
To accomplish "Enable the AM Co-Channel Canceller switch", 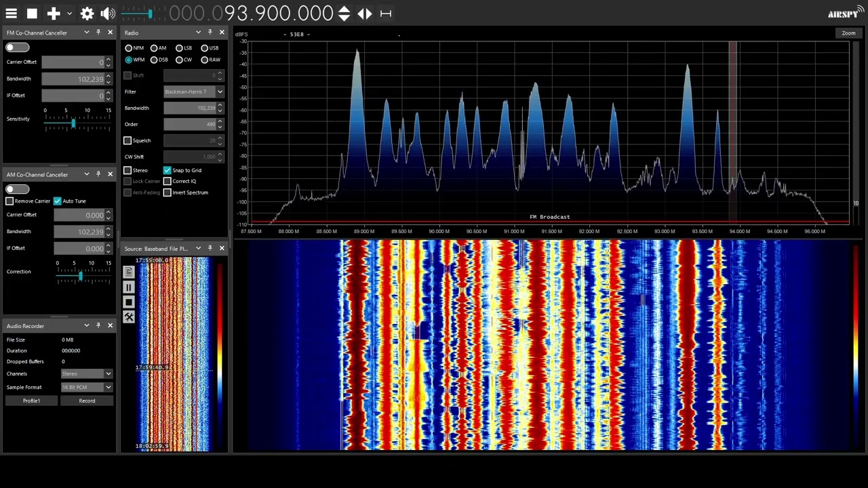I will point(18,189).
